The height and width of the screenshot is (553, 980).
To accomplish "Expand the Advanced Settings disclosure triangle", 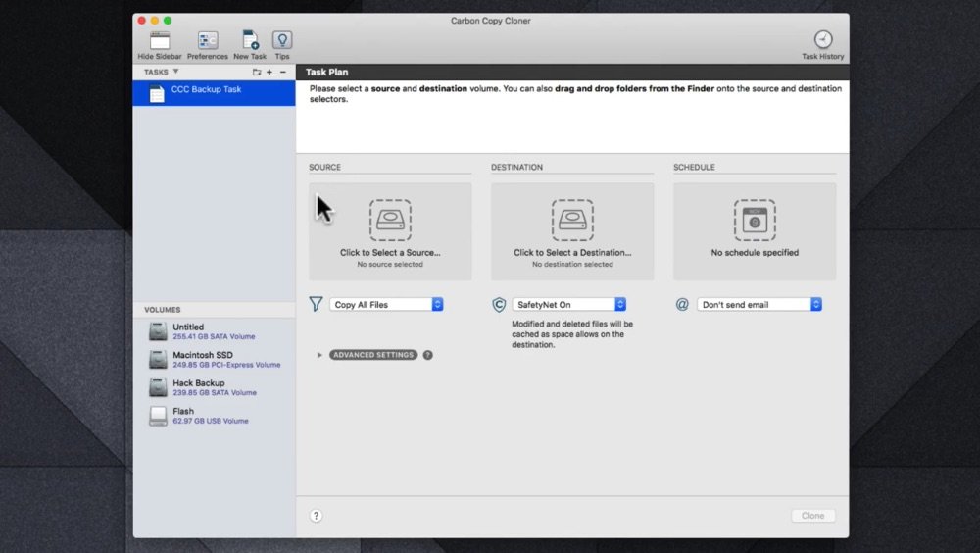I will pyautogui.click(x=319, y=355).
